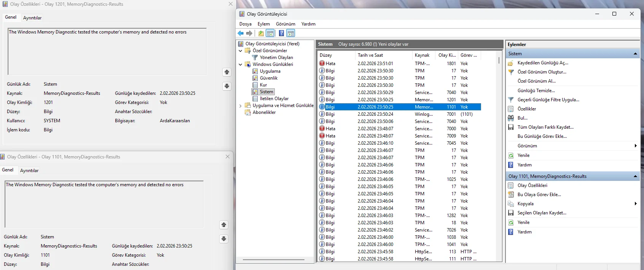Click the Yardım icon under Sistem section
The width and height of the screenshot is (644, 270).
511,165
